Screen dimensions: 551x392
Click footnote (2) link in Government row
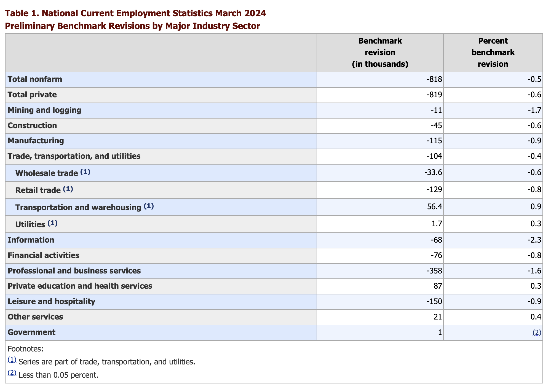coord(537,332)
